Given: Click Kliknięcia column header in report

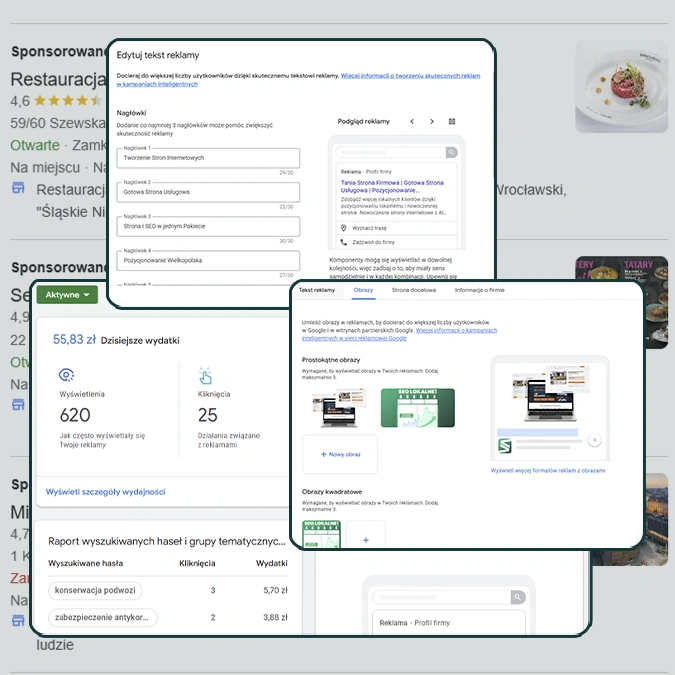Looking at the screenshot, I should (x=197, y=563).
